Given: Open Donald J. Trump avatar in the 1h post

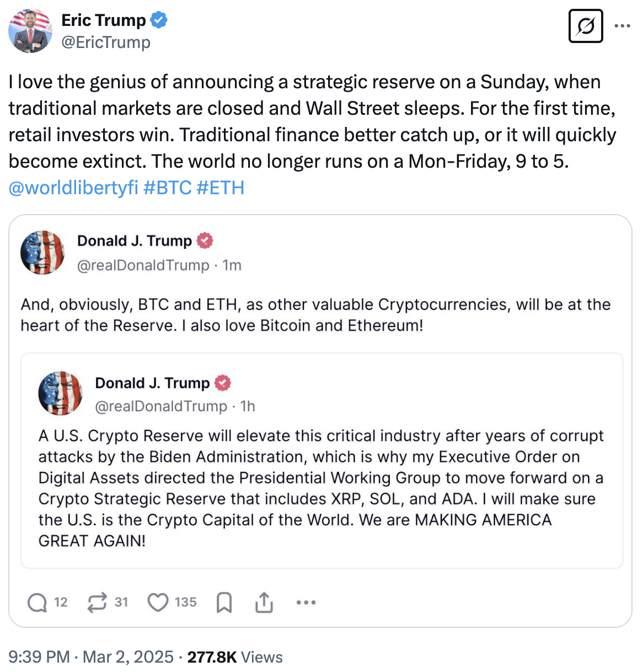Looking at the screenshot, I should tap(60, 393).
